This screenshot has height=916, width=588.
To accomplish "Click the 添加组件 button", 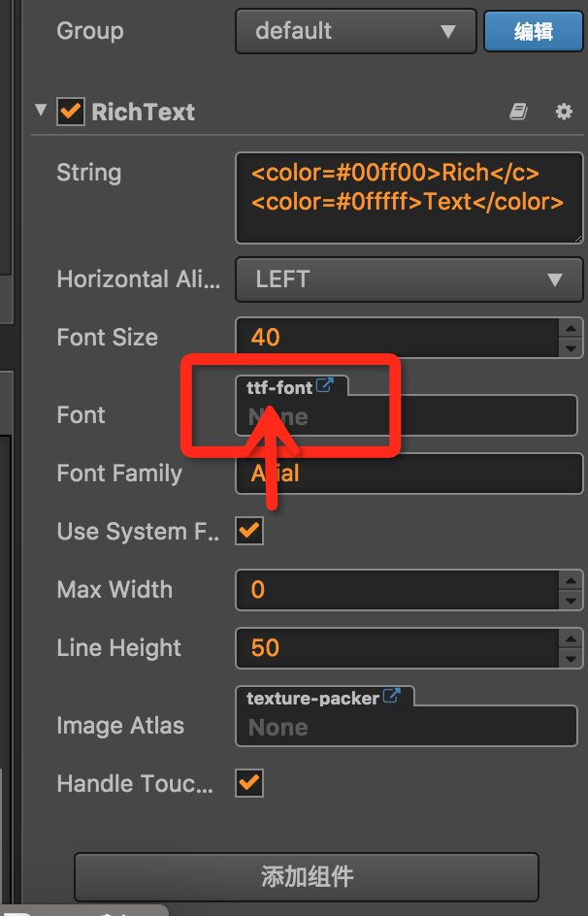I will click(307, 877).
